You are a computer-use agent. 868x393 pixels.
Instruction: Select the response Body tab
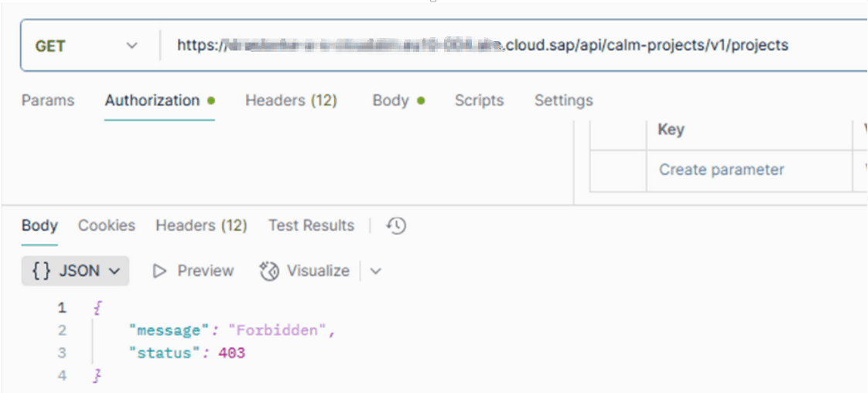pyautogui.click(x=39, y=226)
